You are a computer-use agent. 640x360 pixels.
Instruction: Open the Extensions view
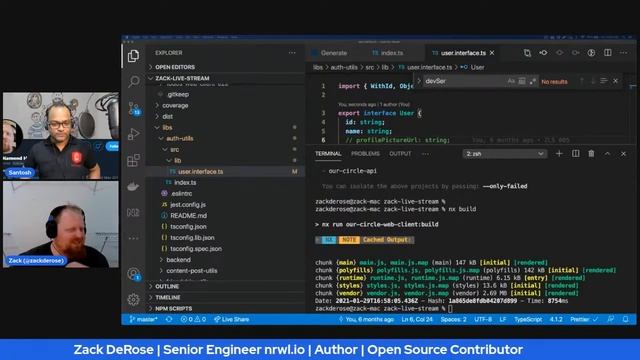(x=133, y=160)
